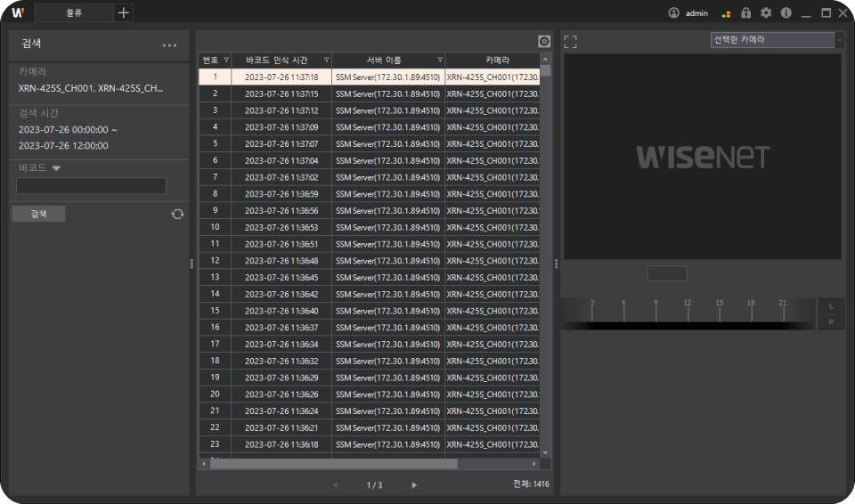The height and width of the screenshot is (504, 855).
Task: Open the admin user account icon
Action: pos(673,13)
